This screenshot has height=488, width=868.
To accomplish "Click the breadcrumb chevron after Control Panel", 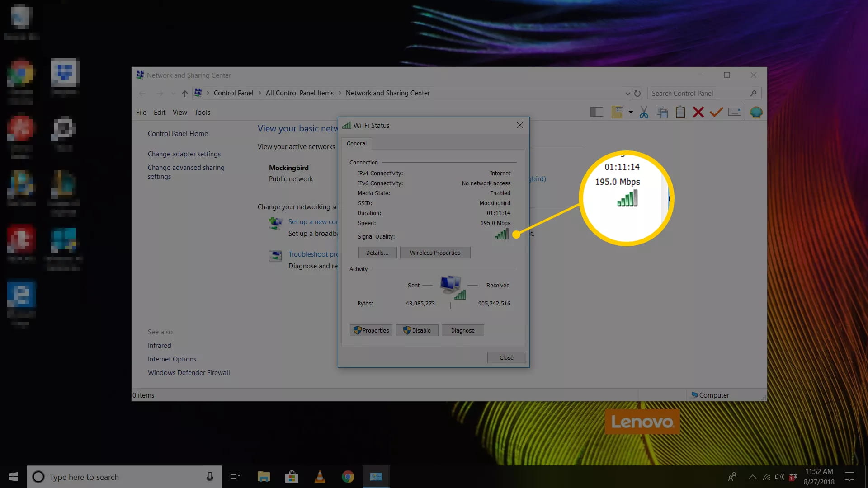I will point(260,93).
